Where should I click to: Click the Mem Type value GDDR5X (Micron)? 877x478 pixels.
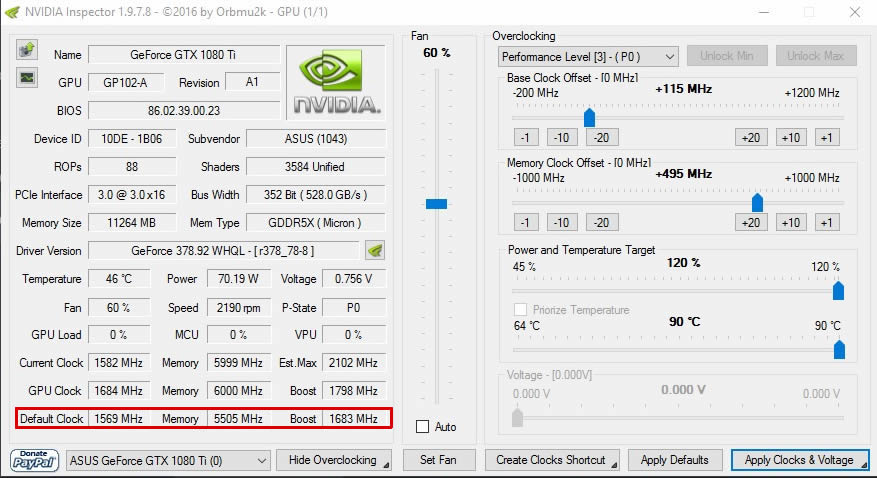(x=316, y=223)
